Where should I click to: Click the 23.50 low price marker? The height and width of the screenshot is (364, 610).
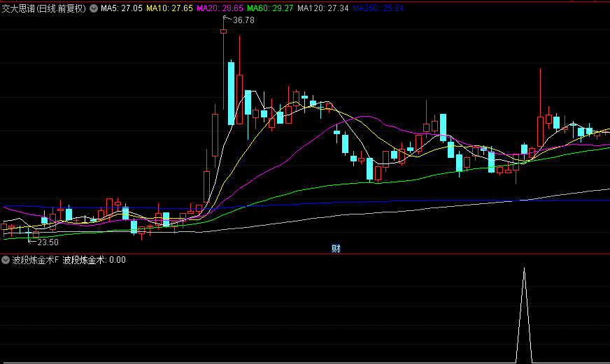click(x=48, y=242)
